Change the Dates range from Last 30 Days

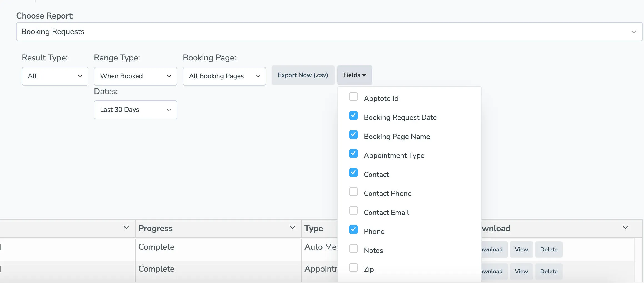pos(135,110)
